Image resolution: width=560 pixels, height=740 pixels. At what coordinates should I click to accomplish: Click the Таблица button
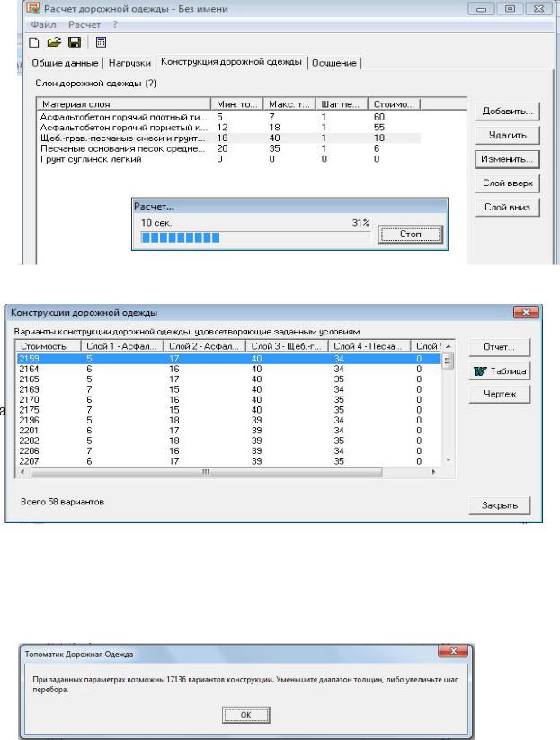tap(499, 371)
